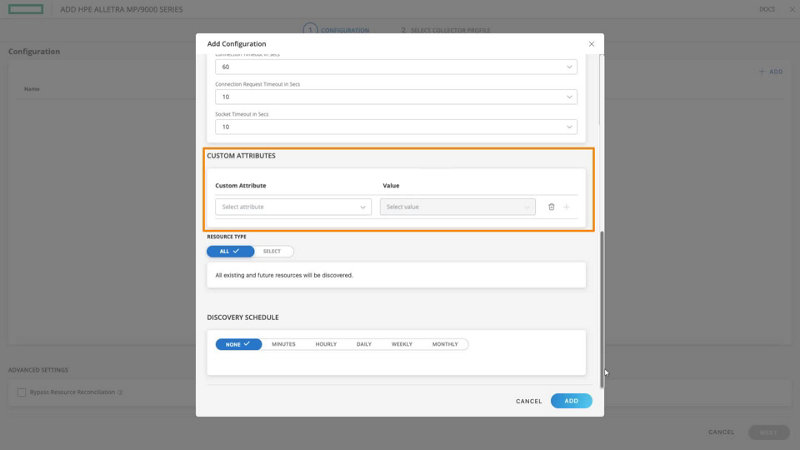Open the DOCS link in the header
Screen dimensions: 800x450
click(x=767, y=9)
